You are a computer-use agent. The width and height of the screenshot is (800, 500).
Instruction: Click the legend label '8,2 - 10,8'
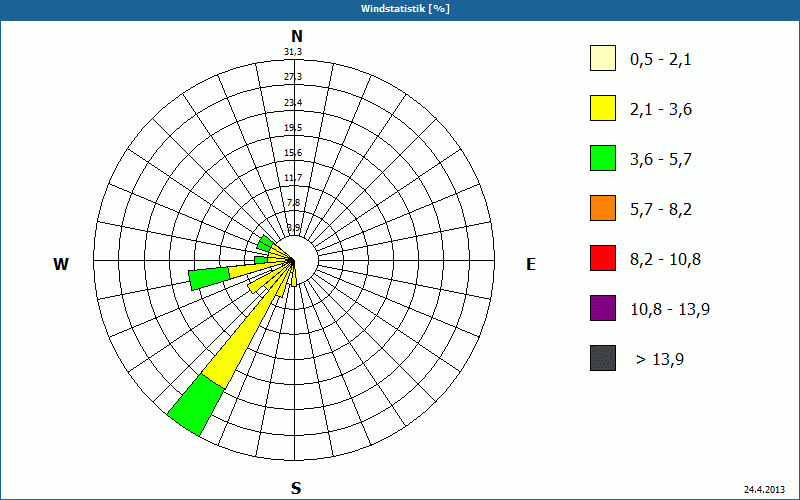665,260
